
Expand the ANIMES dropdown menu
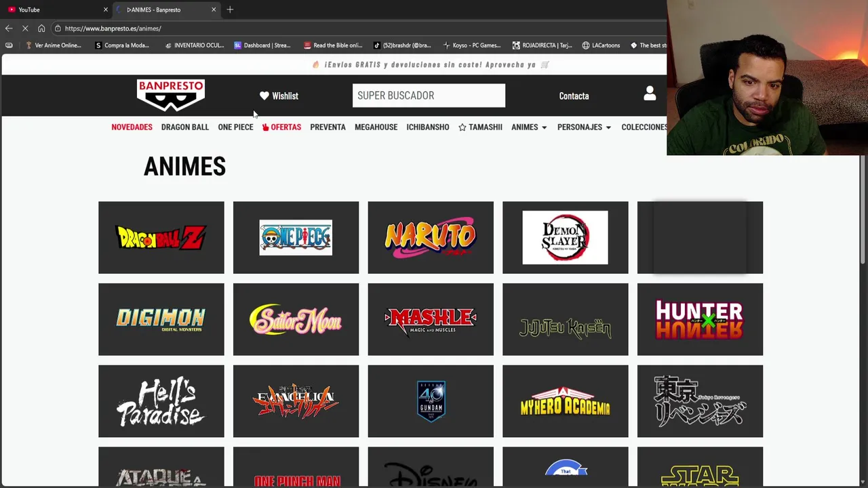[529, 127]
